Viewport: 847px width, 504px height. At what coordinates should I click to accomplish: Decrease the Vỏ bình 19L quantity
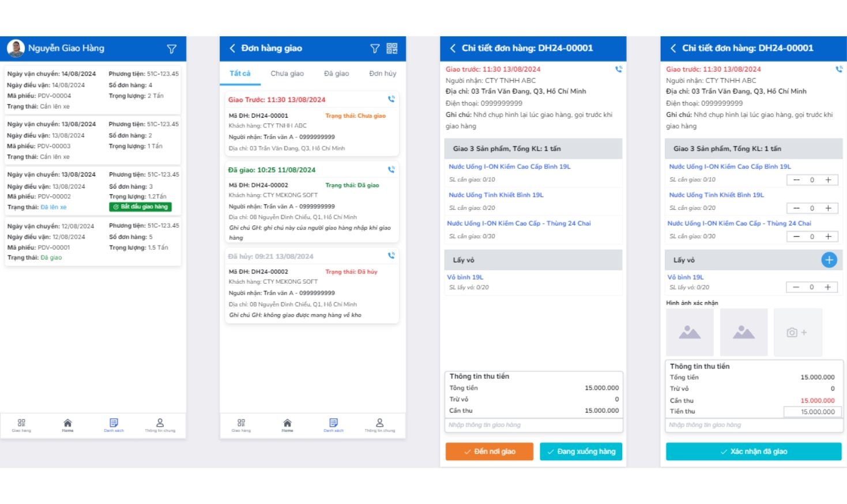[796, 287]
